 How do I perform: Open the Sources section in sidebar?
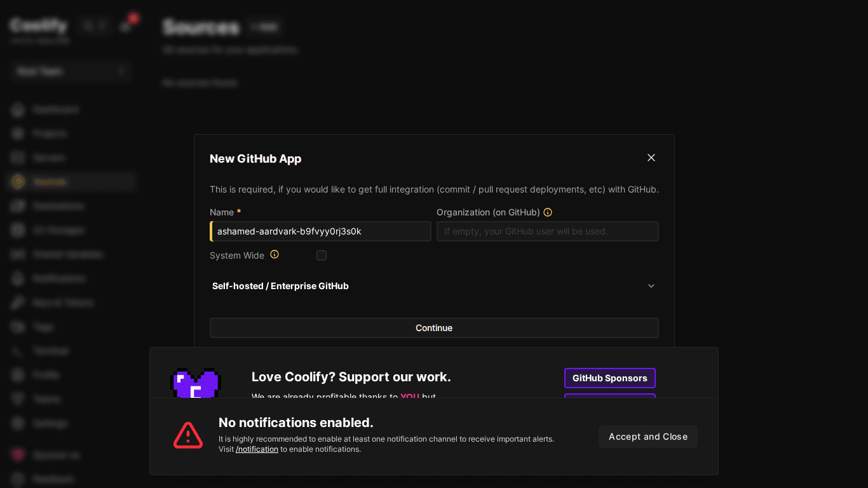point(50,182)
